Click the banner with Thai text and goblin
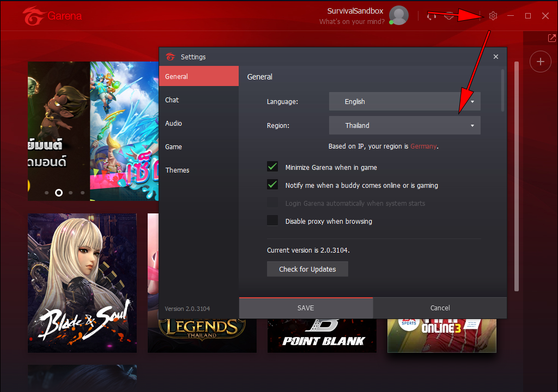Viewport: 558px width, 392px height. [59, 131]
